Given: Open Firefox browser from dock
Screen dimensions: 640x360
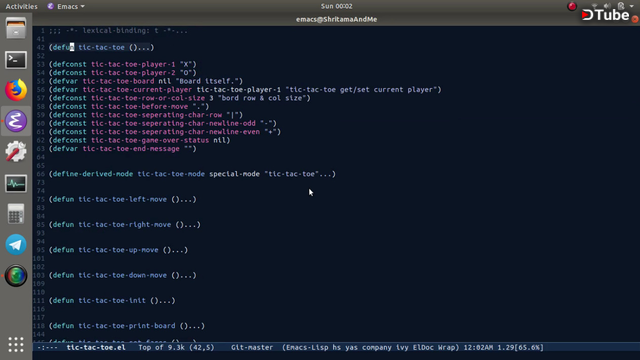Looking at the screenshot, I should pyautogui.click(x=16, y=90).
